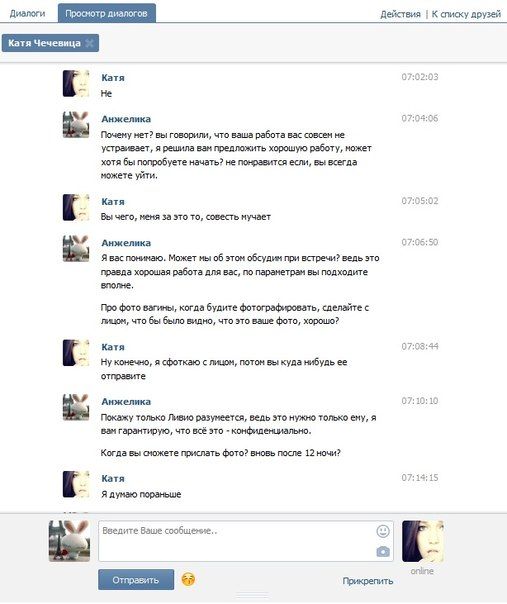Screen dimensions: 507x604
Task: Select the message 'Я думаю пораньше'
Action: pyautogui.click(x=141, y=494)
